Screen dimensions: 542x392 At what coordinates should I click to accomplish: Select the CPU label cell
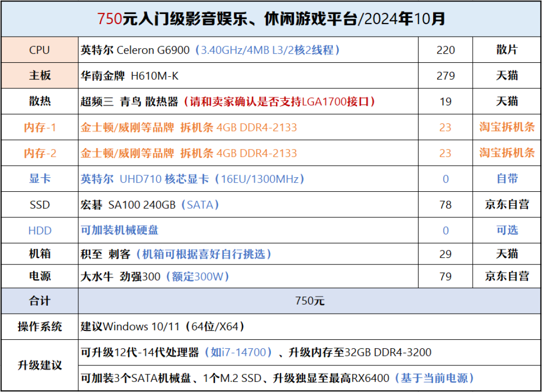click(x=40, y=50)
